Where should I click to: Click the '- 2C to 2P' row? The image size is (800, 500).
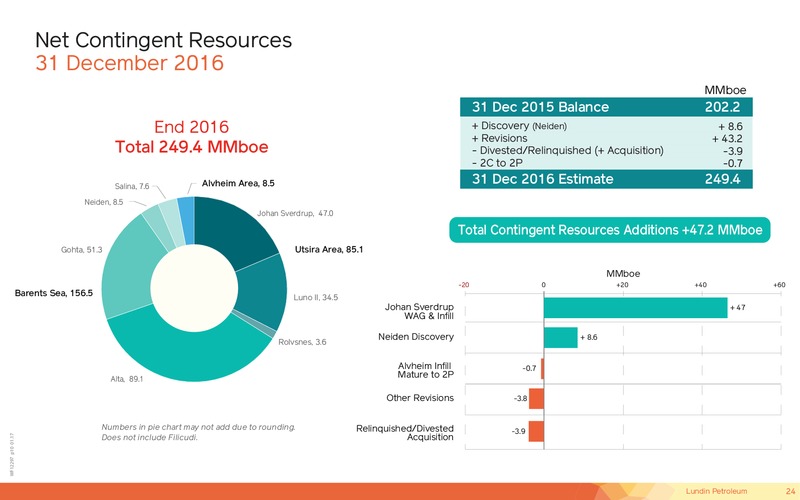(x=606, y=163)
